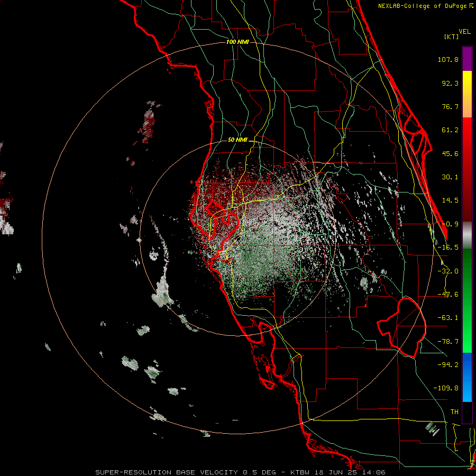476x476 pixels.
Task: Select the -0.9 velocity scale value
Action: coord(450,224)
